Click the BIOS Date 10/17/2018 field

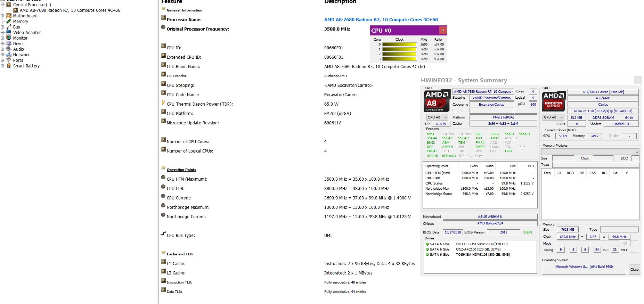click(453, 232)
